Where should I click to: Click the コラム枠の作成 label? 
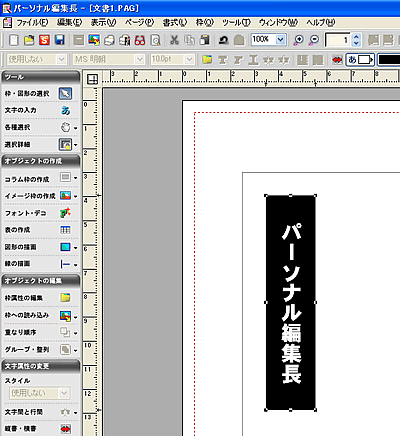(27, 179)
